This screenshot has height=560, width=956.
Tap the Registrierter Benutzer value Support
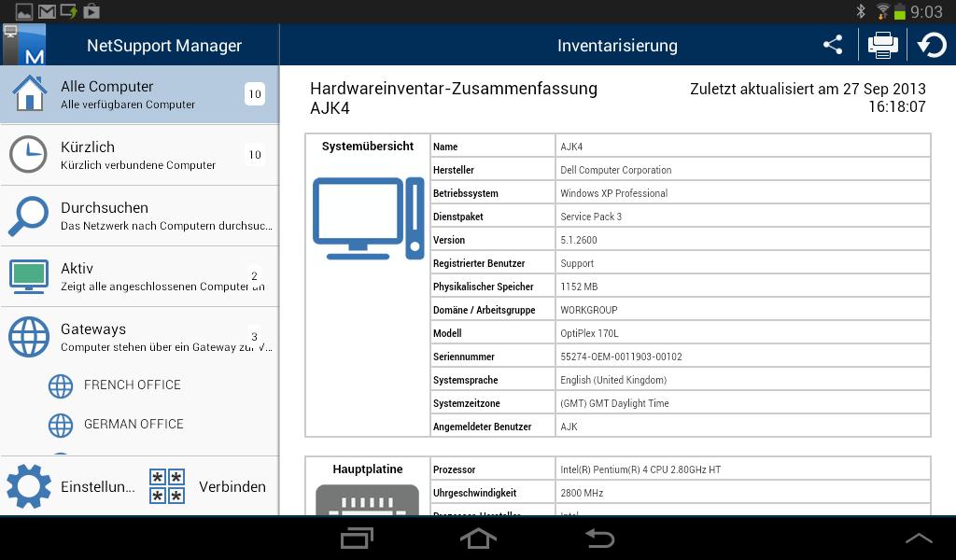[577, 263]
